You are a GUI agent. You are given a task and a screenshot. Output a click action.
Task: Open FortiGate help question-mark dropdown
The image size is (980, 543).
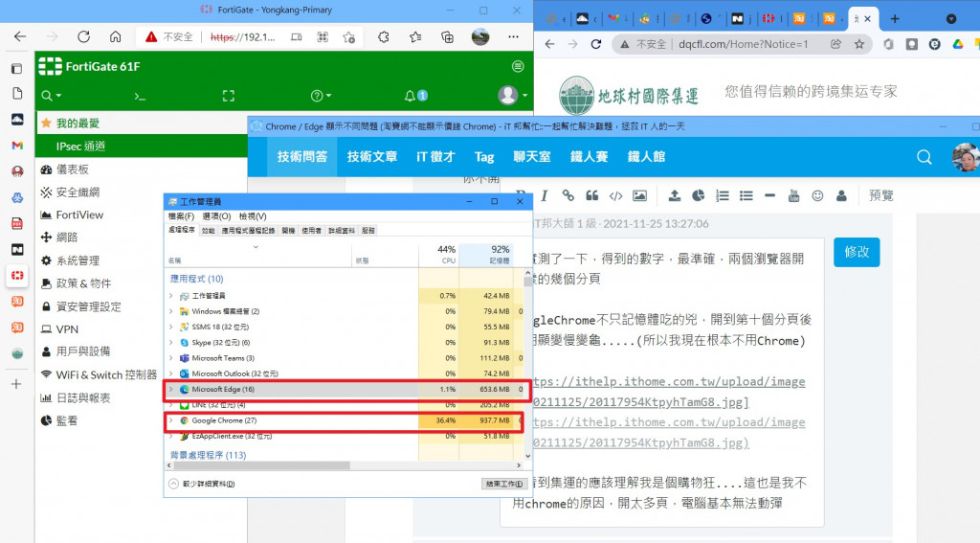pyautogui.click(x=322, y=96)
